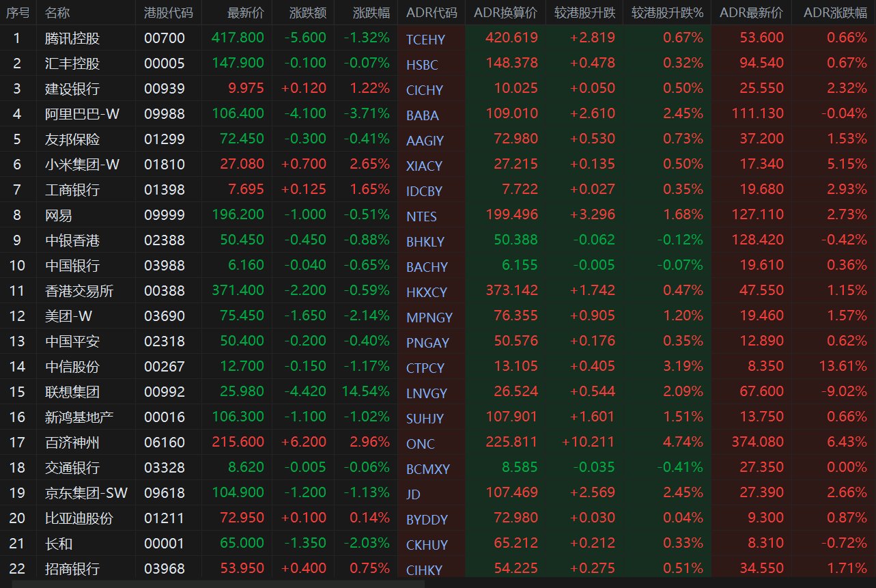876x588 pixels.
Task: Click the 中国平安 stock name
Action: click(x=72, y=341)
